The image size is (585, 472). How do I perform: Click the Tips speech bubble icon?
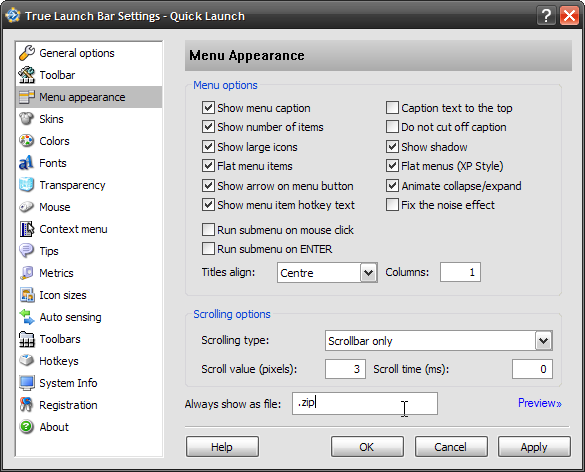(x=26, y=251)
